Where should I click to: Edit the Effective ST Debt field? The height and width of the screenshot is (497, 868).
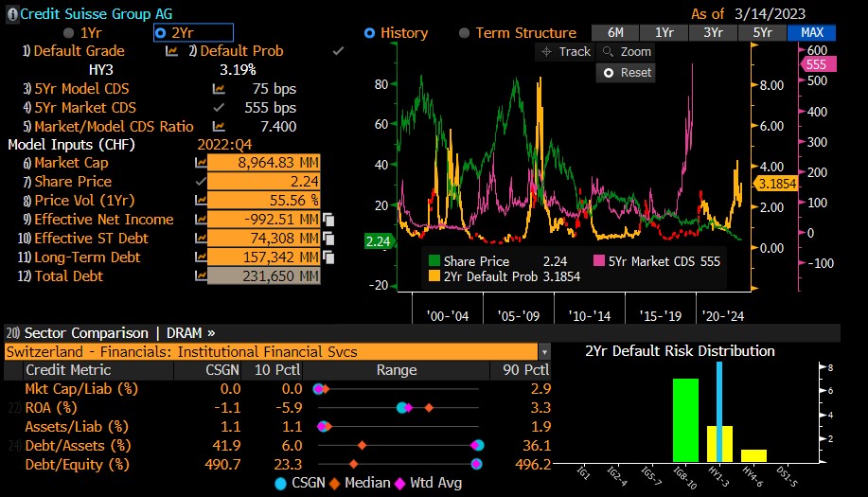263,238
